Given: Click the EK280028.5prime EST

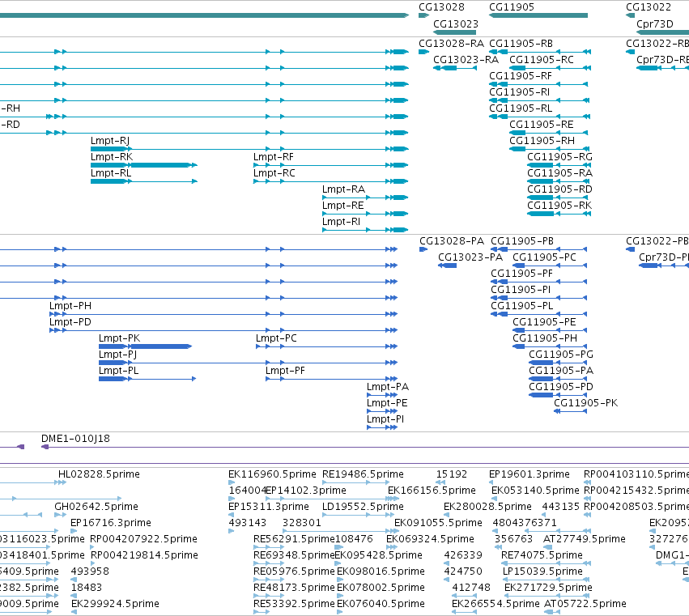Looking at the screenshot, I should (447, 515).
